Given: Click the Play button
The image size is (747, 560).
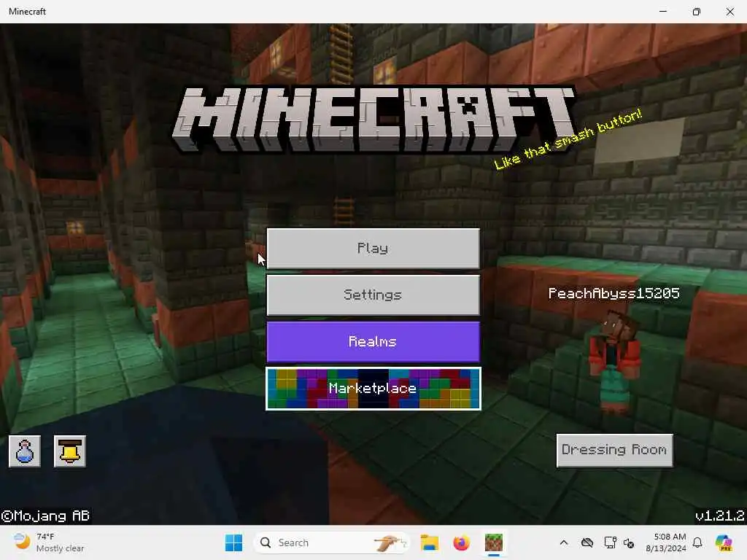Looking at the screenshot, I should (373, 249).
